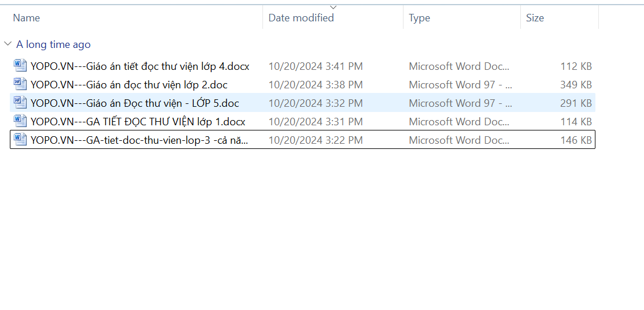Click the Word icon of the lớp 4.docx file
644x310 pixels.
click(20, 66)
